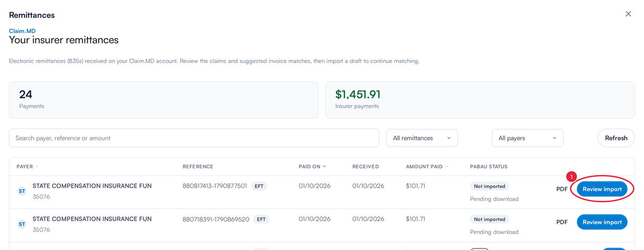Viewport: 644px width, 250px height.
Task: Click the $101.71 amount on the 880817413 row
Action: pyautogui.click(x=415, y=186)
